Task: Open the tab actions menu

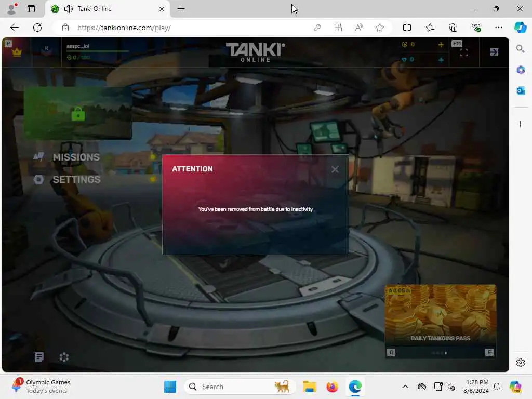Action: (x=31, y=9)
